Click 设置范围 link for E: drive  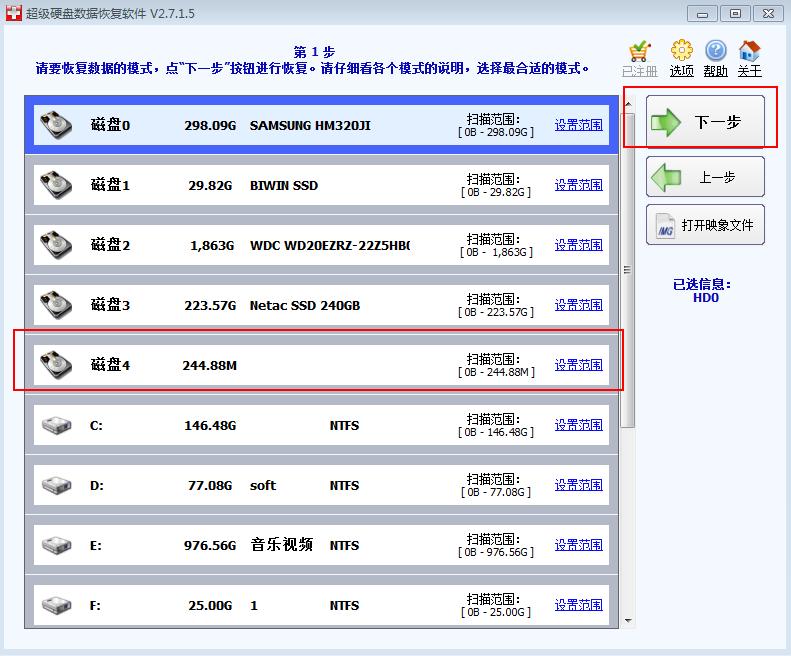(x=579, y=545)
